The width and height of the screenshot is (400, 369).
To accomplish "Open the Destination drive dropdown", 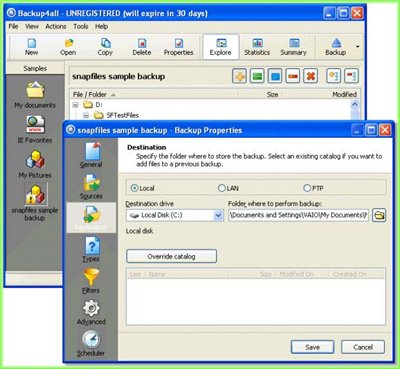I will tap(218, 215).
